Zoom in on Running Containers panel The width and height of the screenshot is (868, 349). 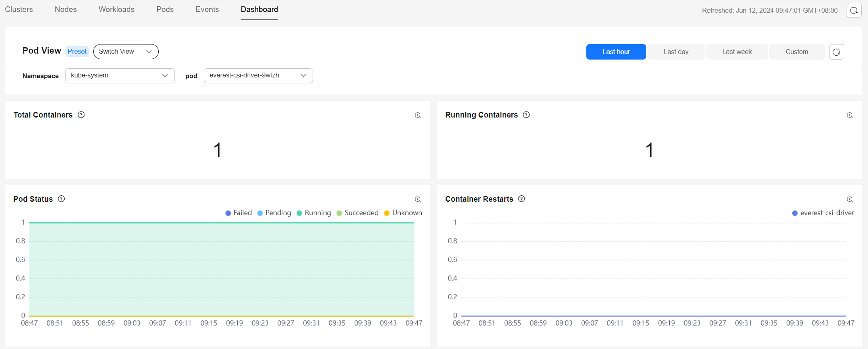tap(850, 116)
